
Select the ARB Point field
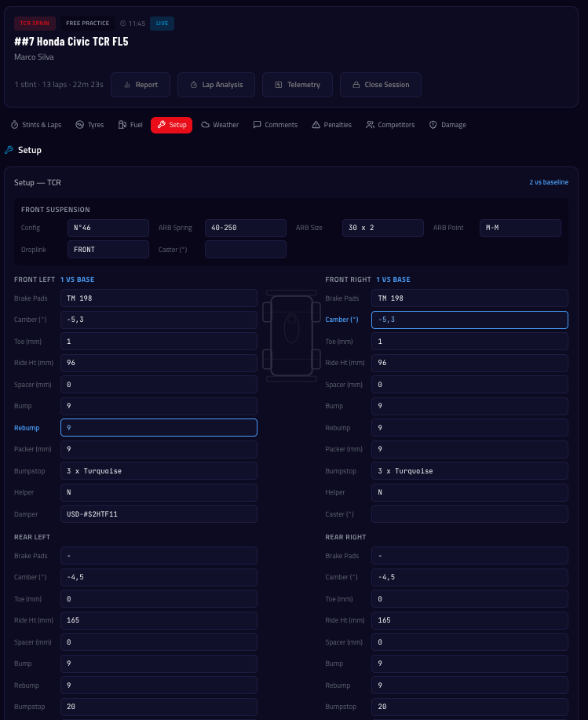520,228
